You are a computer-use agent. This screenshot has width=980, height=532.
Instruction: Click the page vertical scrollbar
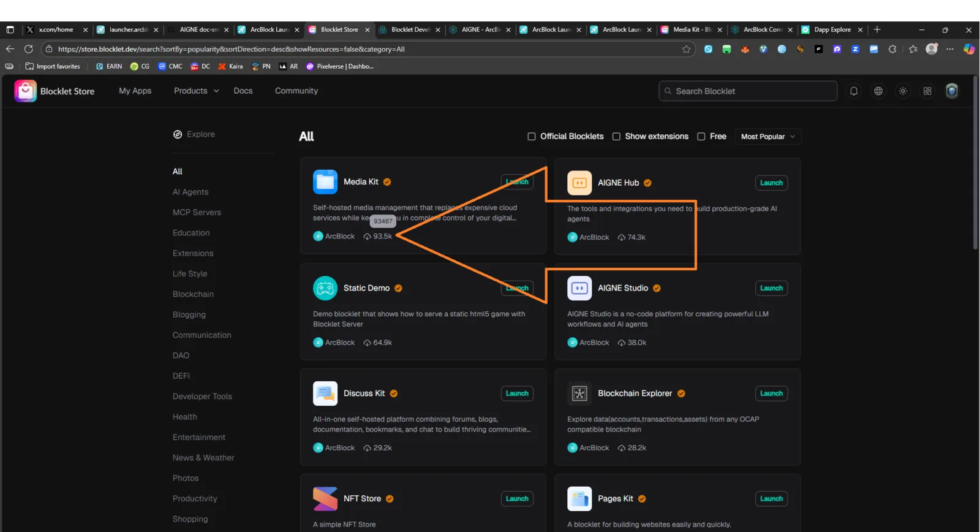(x=975, y=162)
